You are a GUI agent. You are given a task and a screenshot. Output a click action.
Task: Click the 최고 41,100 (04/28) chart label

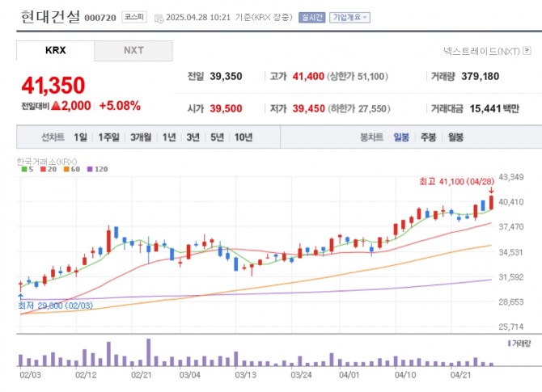pos(456,181)
